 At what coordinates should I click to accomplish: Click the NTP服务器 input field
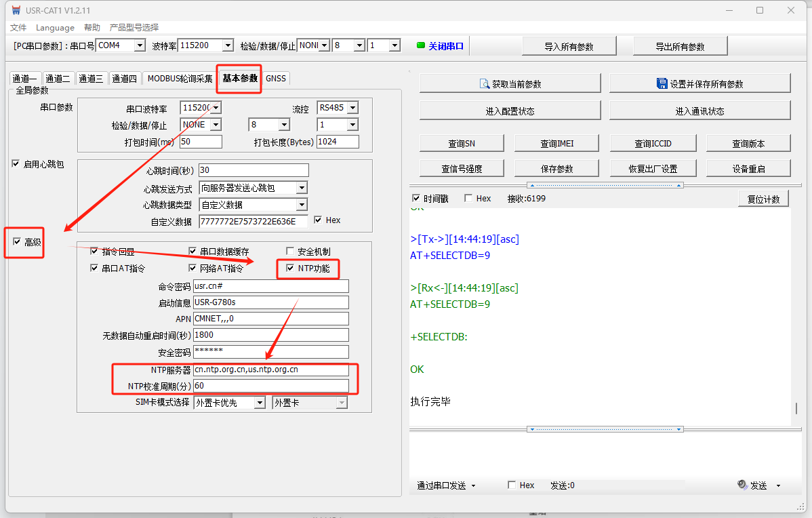tap(270, 370)
